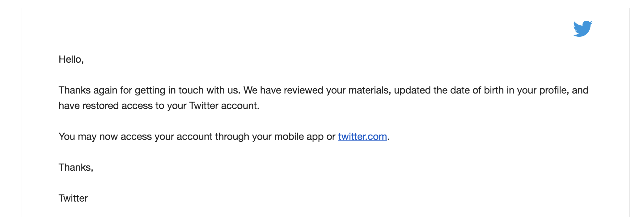Click the blue Twitter bird logo
Viewport: 644px width, 217px height.
point(583,29)
